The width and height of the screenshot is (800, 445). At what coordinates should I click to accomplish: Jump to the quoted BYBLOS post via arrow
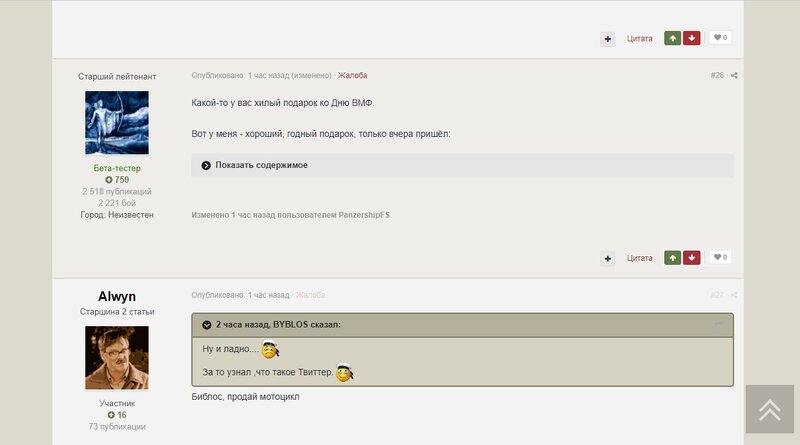(718, 324)
